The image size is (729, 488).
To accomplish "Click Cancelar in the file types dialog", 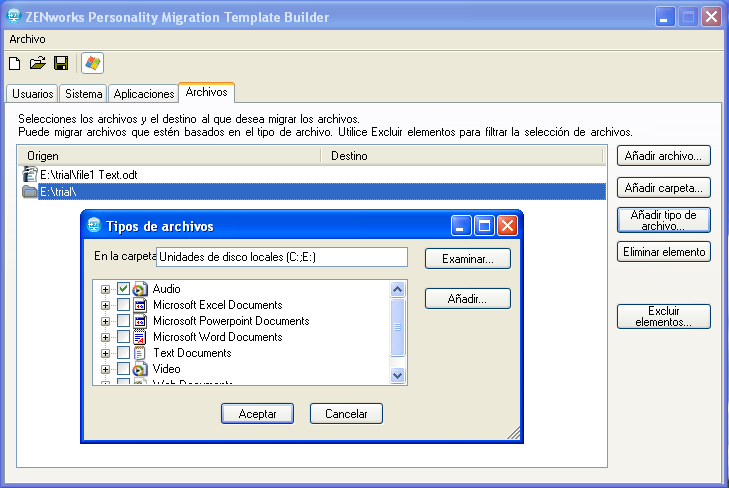I will (x=346, y=414).
